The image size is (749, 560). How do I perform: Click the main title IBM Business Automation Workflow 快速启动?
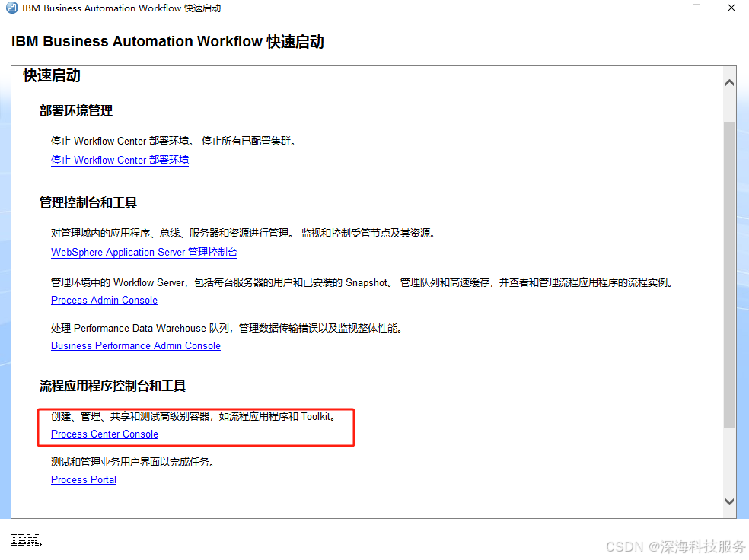pyautogui.click(x=167, y=42)
